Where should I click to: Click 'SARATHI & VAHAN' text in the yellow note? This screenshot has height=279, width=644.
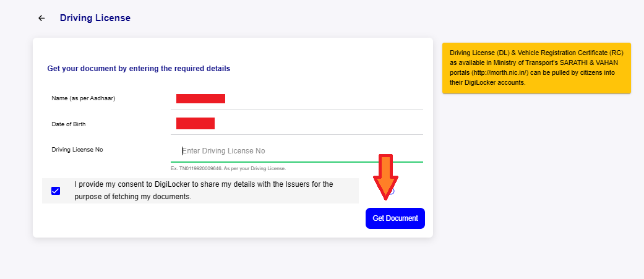(590, 63)
